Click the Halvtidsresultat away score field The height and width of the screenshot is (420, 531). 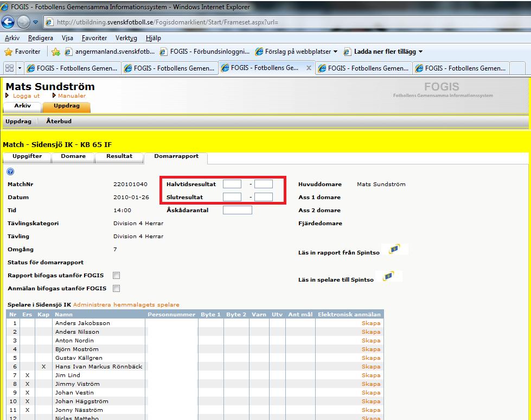(264, 184)
